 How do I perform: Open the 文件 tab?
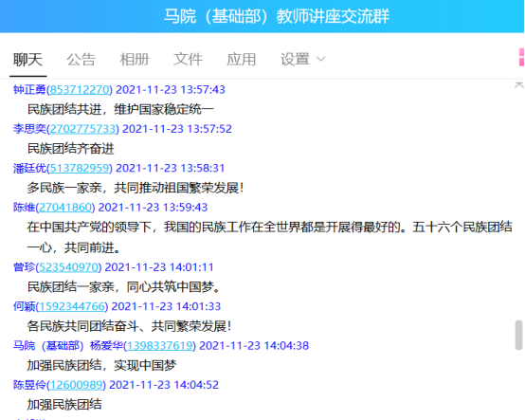(x=188, y=60)
